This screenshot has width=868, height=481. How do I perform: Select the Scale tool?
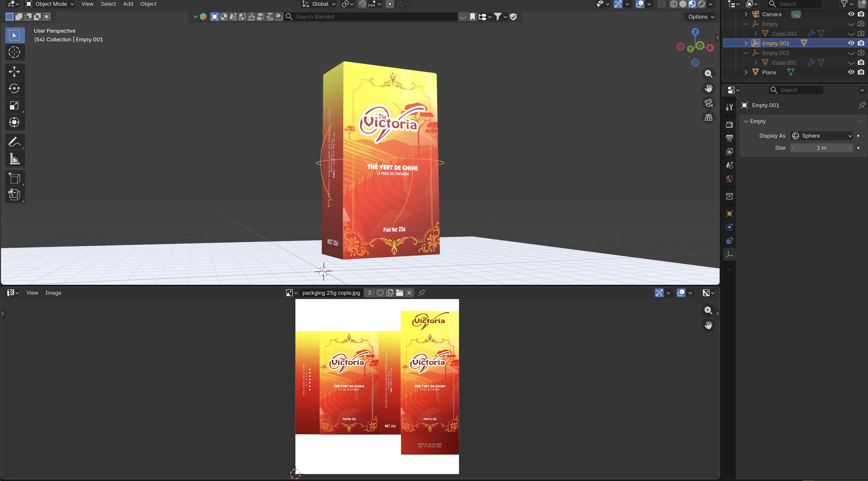pyautogui.click(x=15, y=105)
